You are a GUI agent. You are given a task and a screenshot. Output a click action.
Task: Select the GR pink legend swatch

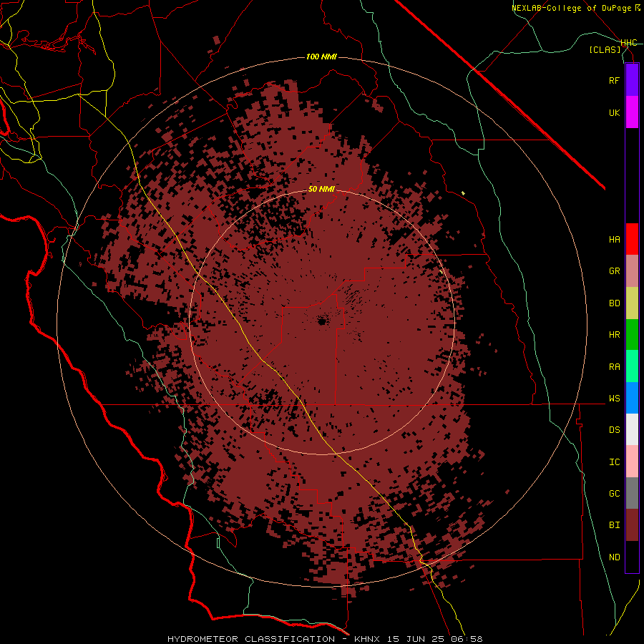632,271
